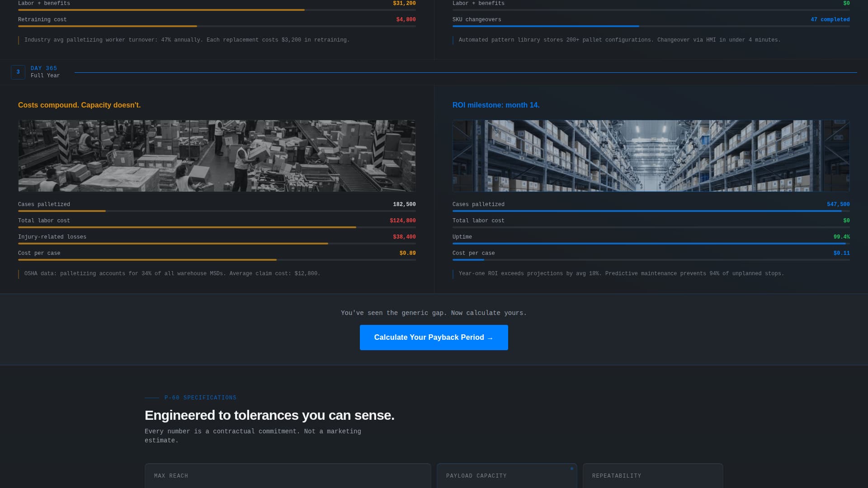The width and height of the screenshot is (868, 488).
Task: Click the P-60 SPECIFICATIONS label
Action: coord(200,398)
